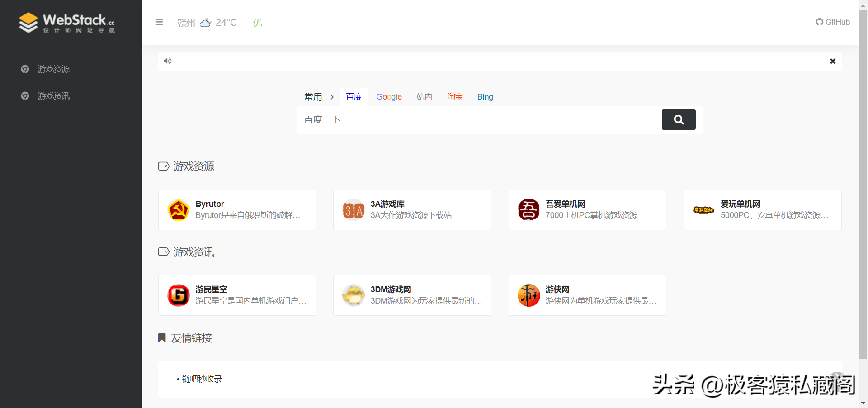
Task: Click the 友情链接 bookmark icon
Action: (162, 338)
